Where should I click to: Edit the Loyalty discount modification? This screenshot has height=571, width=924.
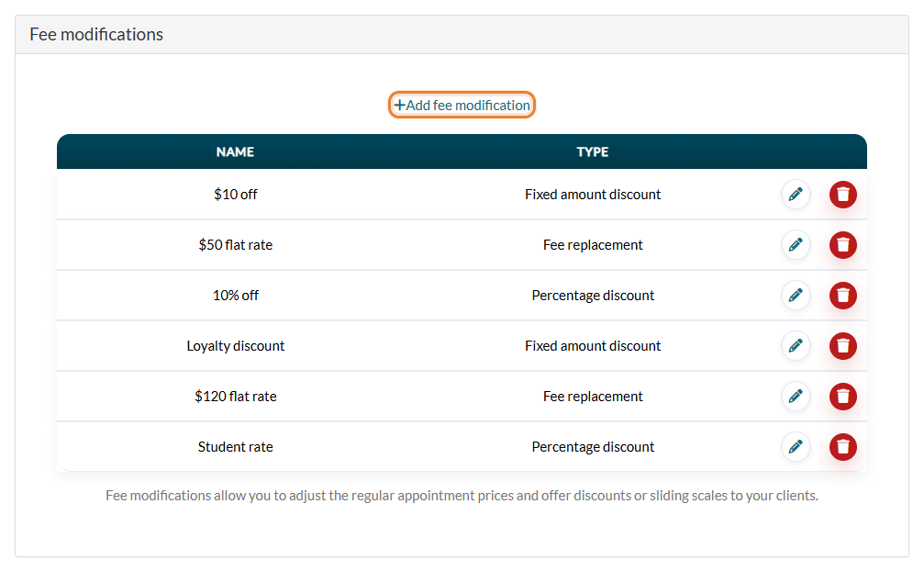796,346
